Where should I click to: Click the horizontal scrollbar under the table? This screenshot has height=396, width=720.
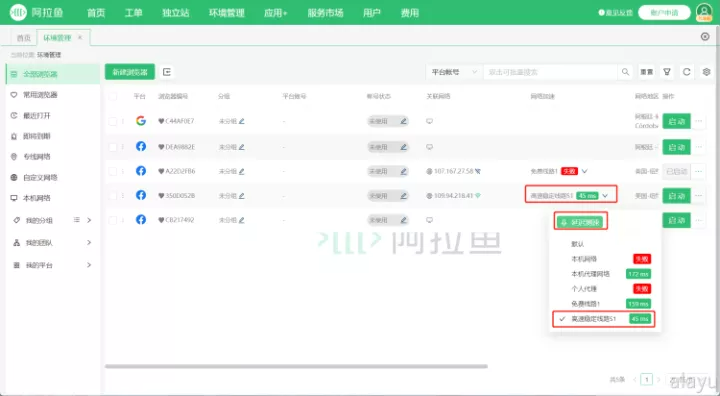click(296, 366)
